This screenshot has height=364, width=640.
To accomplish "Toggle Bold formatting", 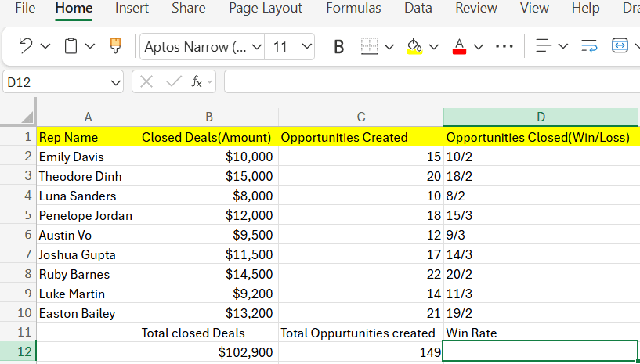I will click(338, 47).
